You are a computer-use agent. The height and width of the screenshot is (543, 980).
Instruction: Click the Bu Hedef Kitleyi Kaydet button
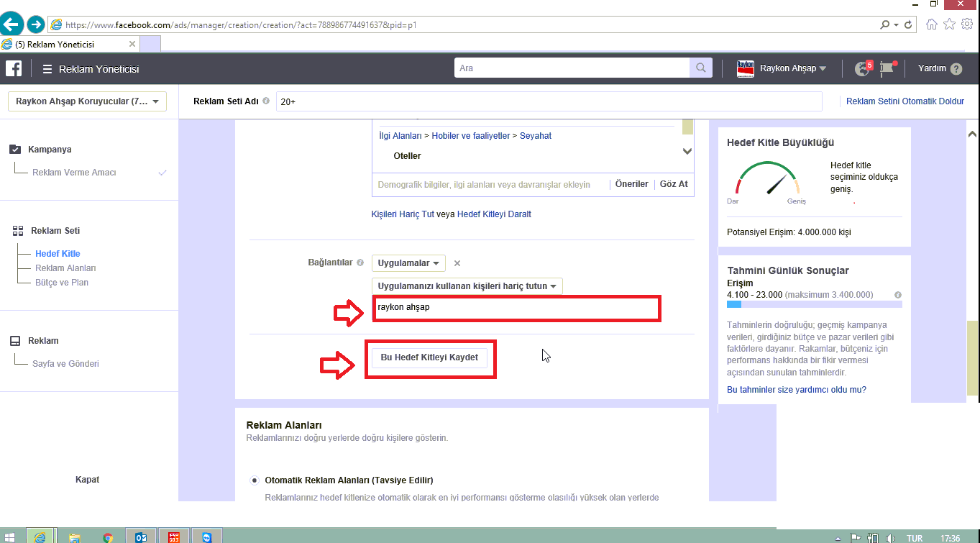pos(429,357)
